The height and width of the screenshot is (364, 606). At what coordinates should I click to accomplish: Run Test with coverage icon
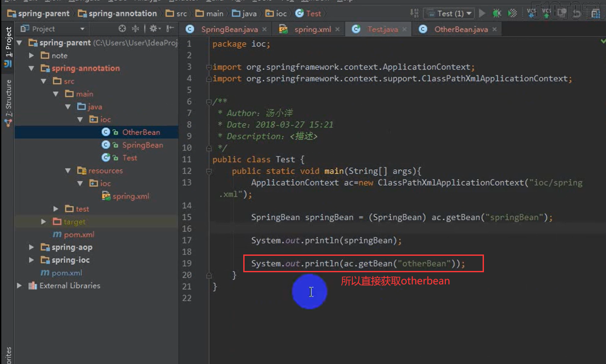(513, 13)
